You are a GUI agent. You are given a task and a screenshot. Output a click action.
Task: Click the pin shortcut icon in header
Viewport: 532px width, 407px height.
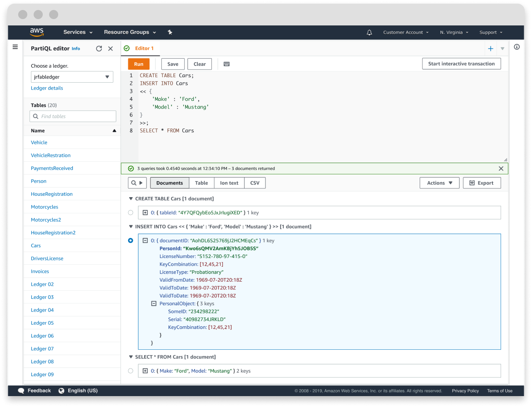(170, 32)
